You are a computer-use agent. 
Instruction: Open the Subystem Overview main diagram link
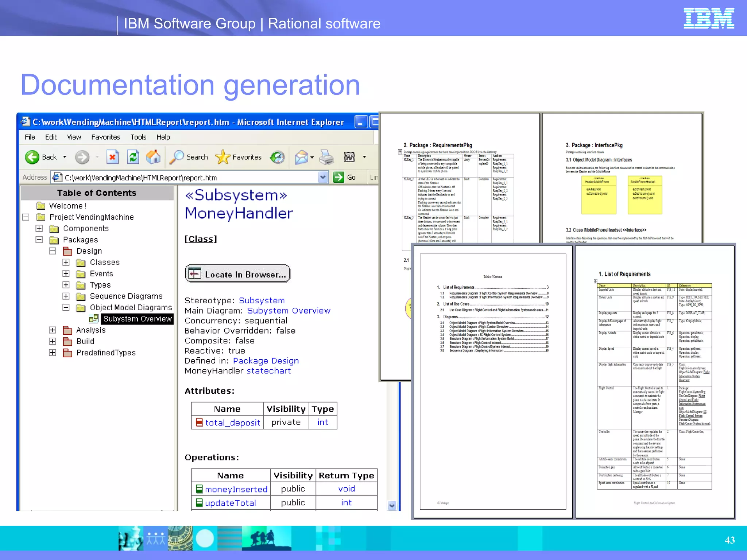pyautogui.click(x=289, y=311)
